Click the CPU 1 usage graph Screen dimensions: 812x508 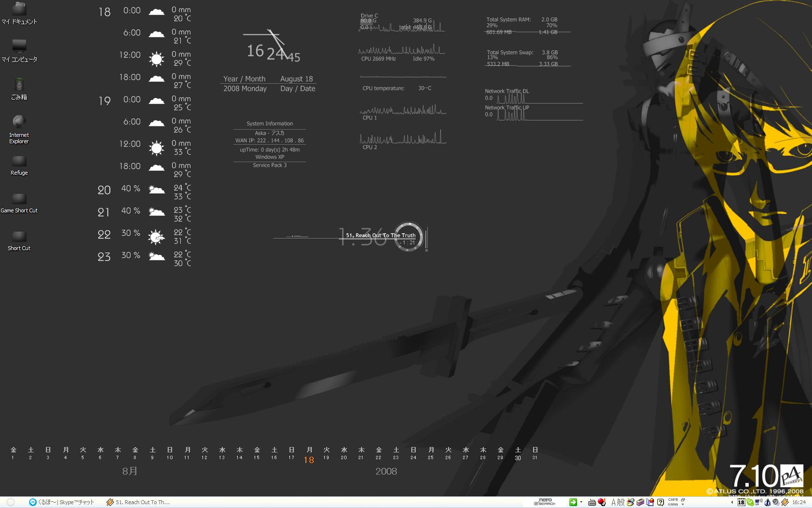(403, 110)
